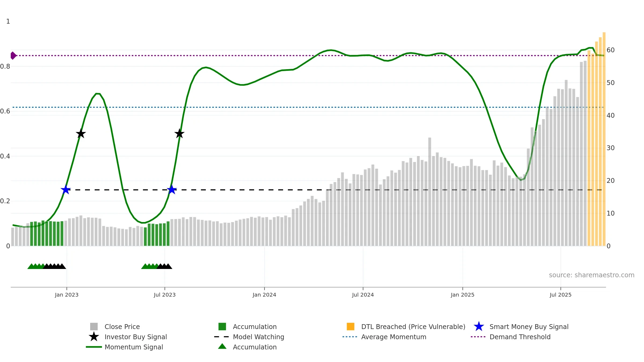Click the Jul 2023 axis label

[x=164, y=295]
